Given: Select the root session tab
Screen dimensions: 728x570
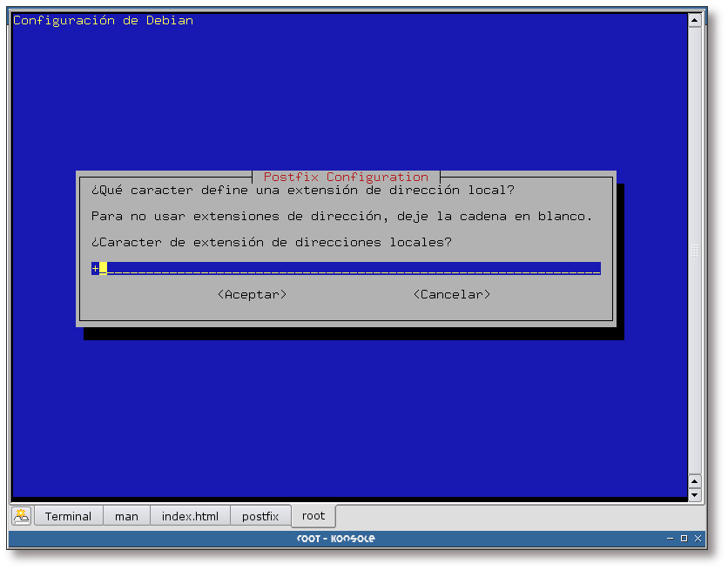Looking at the screenshot, I should 313,515.
